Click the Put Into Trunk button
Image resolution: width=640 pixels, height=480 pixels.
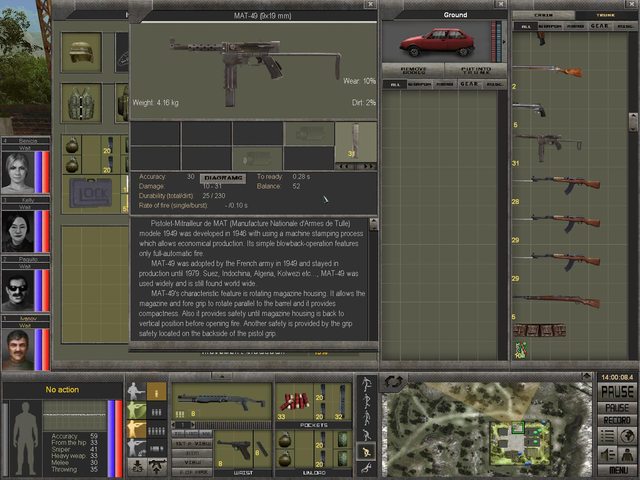tap(476, 70)
